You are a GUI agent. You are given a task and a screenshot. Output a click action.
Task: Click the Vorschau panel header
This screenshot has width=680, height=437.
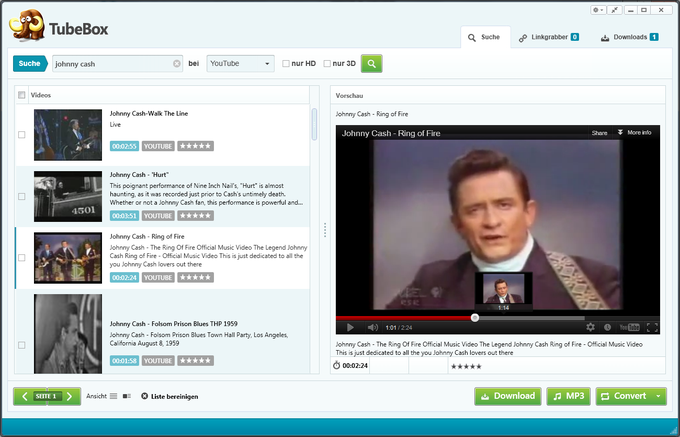coord(498,95)
